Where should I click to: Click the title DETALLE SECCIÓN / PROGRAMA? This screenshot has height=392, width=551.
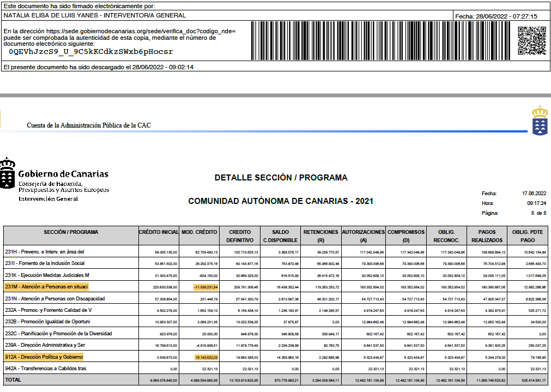281,178
